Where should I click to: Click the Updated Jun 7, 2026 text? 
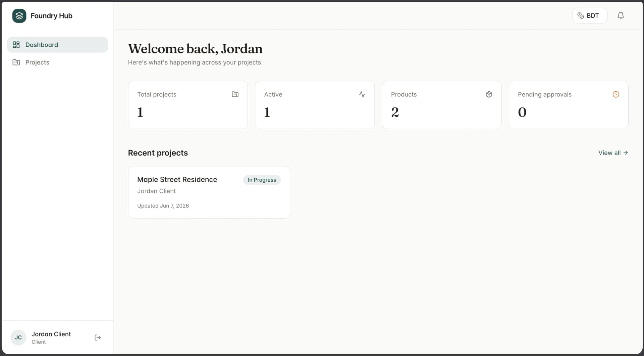click(x=163, y=206)
